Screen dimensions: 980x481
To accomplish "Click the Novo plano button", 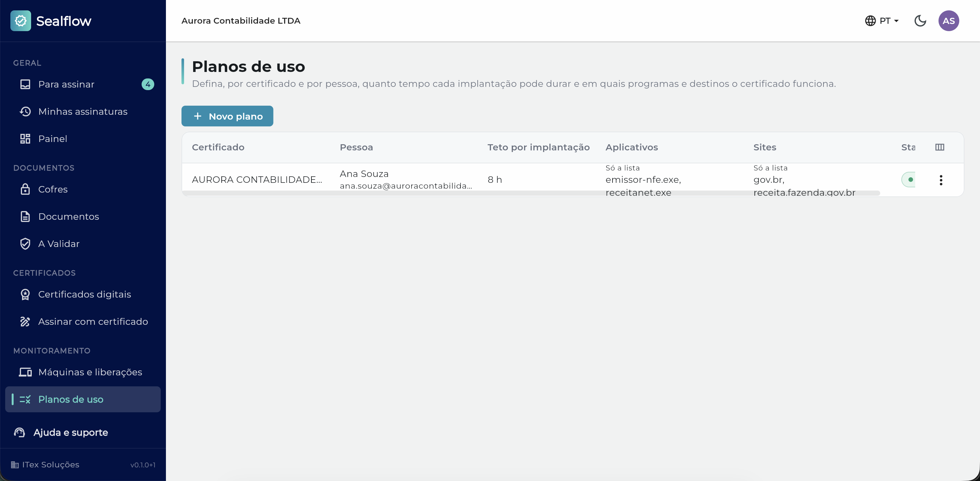I will (227, 116).
